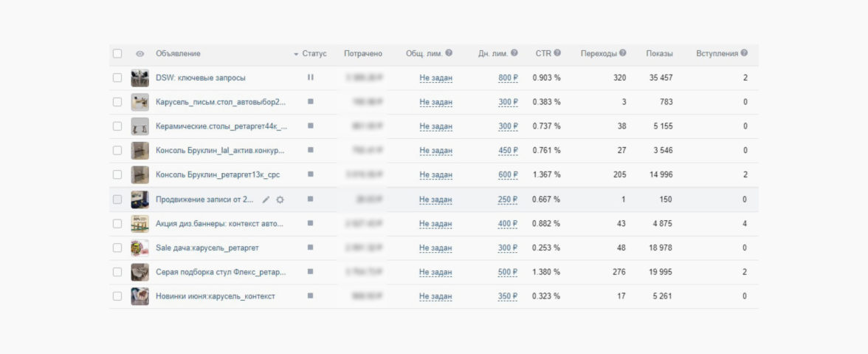Toggle the eye visibility icon in header
The image size is (868, 354).
pos(140,54)
